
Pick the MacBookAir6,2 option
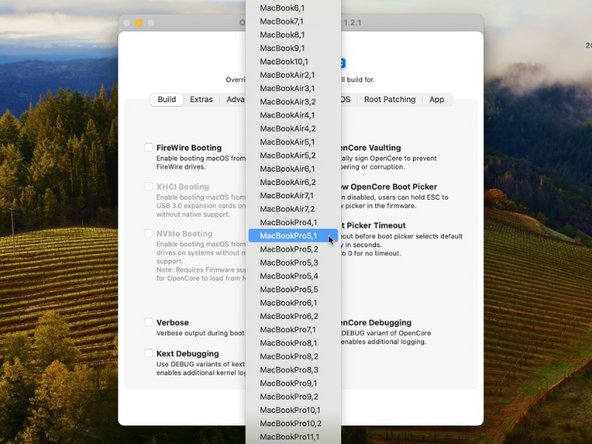click(x=293, y=182)
